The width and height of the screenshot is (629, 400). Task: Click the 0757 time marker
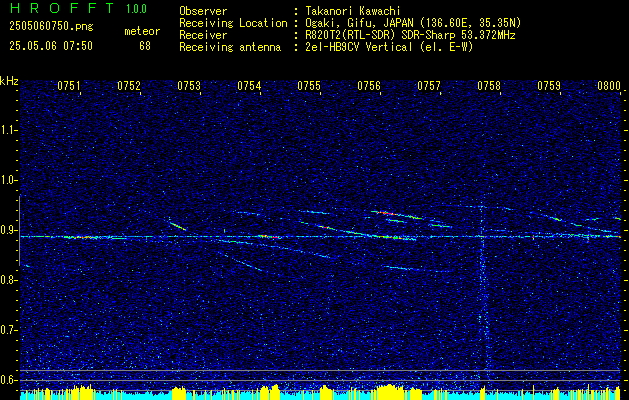(x=429, y=86)
